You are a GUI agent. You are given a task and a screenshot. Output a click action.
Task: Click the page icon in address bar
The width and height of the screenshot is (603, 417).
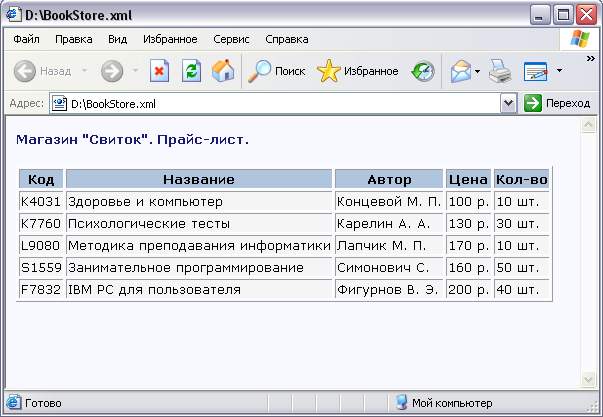point(59,103)
